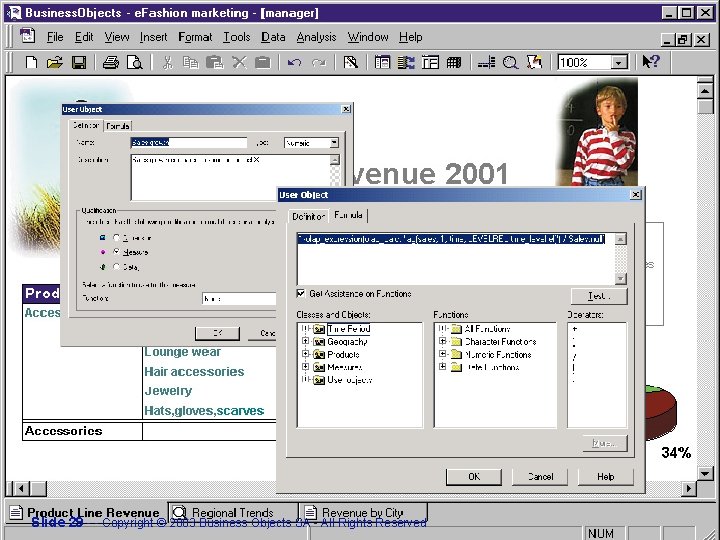The height and width of the screenshot is (540, 720).
Task: Click the Numeric Functions folder icon
Action: (456, 354)
